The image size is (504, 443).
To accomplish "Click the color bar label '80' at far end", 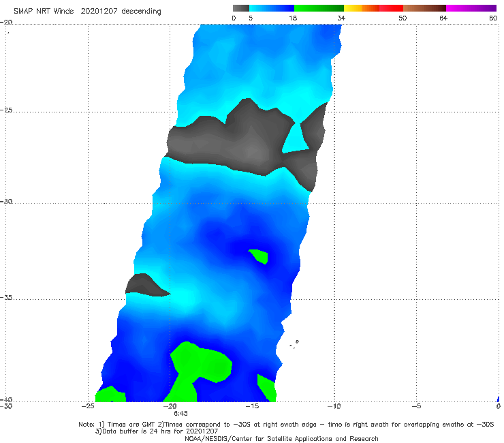I will pos(493,18).
